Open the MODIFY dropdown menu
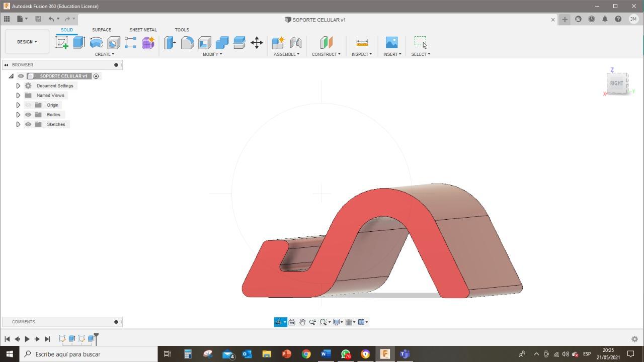 click(212, 54)
